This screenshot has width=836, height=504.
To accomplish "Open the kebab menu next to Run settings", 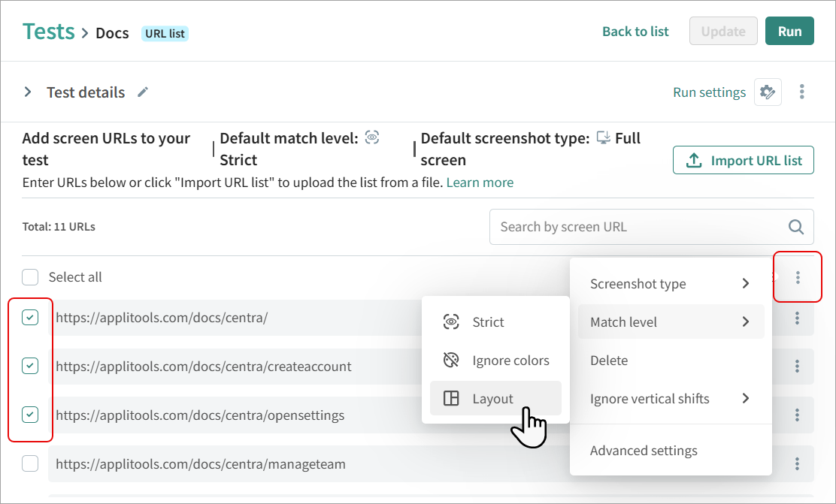I will click(802, 92).
